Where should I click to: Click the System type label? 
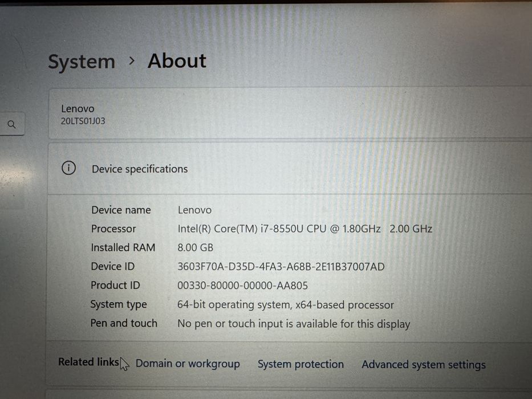119,304
